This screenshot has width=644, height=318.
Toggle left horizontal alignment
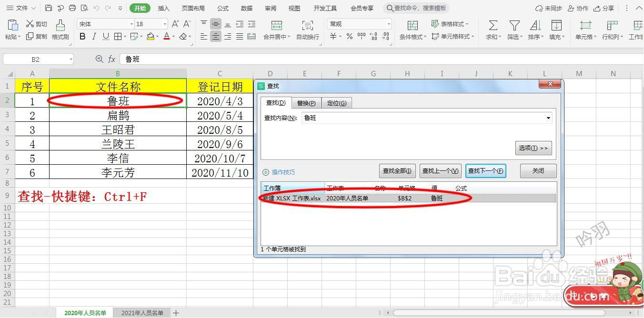(x=204, y=36)
